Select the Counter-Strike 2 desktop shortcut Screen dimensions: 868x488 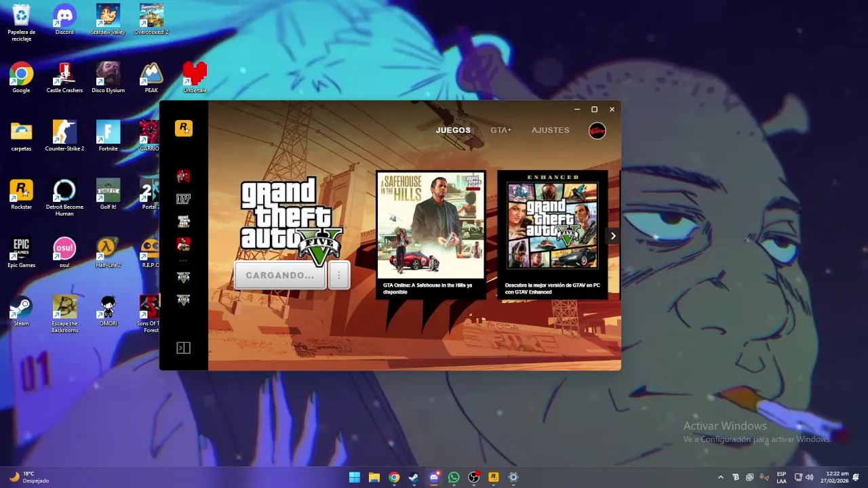coord(64,136)
